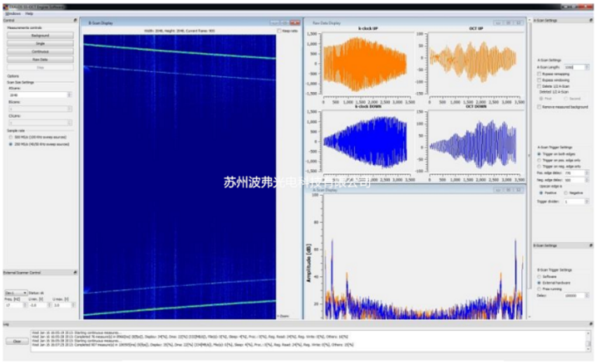Enable the Keep ratio checkbox
596x364 pixels.
click(279, 31)
